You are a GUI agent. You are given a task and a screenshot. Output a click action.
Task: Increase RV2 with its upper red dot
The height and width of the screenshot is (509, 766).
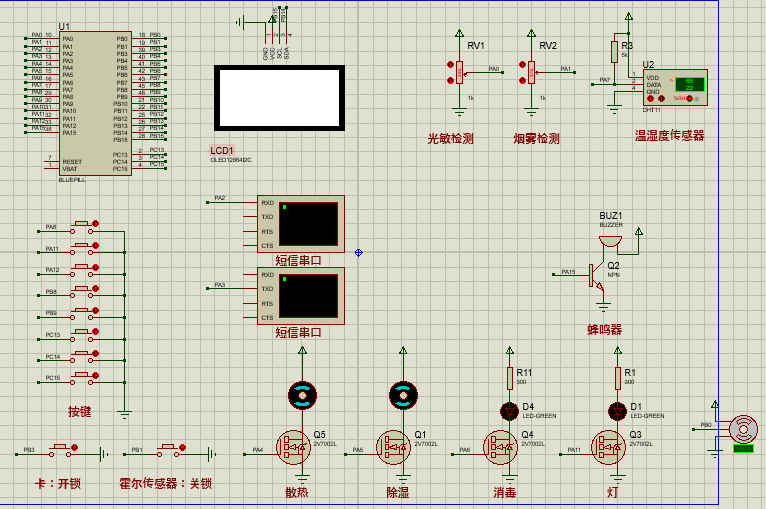click(x=522, y=64)
